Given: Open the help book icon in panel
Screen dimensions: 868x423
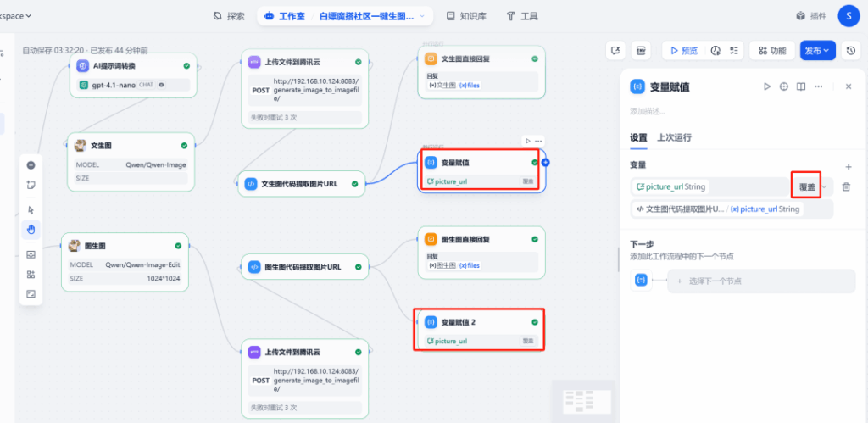Looking at the screenshot, I should 801,86.
